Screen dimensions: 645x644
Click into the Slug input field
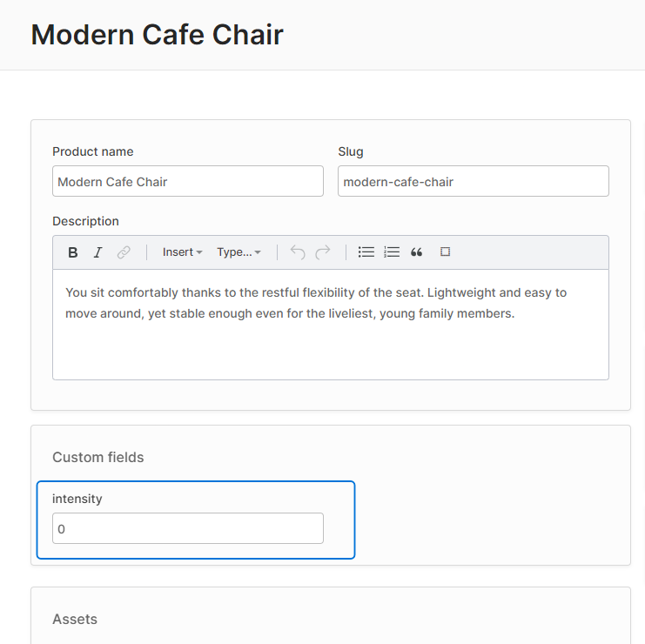coord(473,182)
